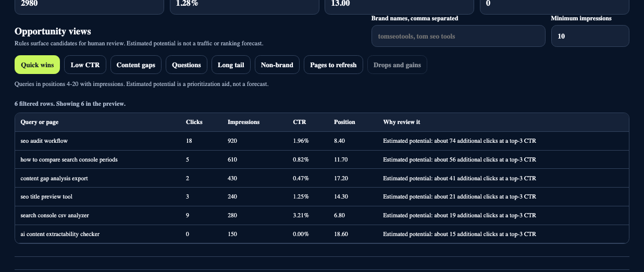Select 'how to compare search console periods' query
This screenshot has height=272, width=644.
click(x=69, y=159)
